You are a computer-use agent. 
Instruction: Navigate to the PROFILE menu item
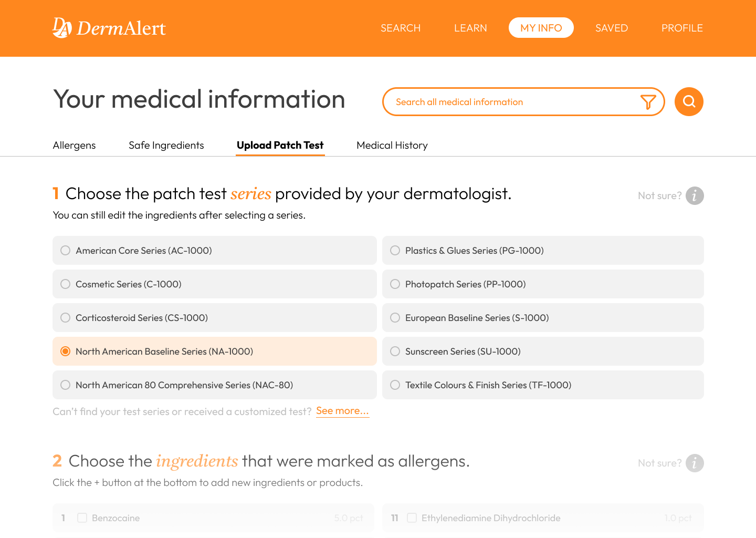681,28
